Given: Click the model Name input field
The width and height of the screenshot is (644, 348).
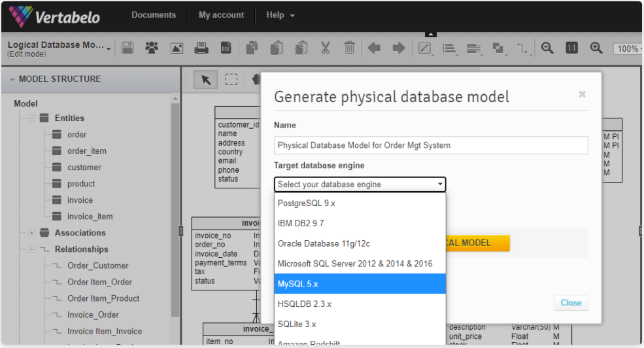Looking at the screenshot, I should pos(431,145).
